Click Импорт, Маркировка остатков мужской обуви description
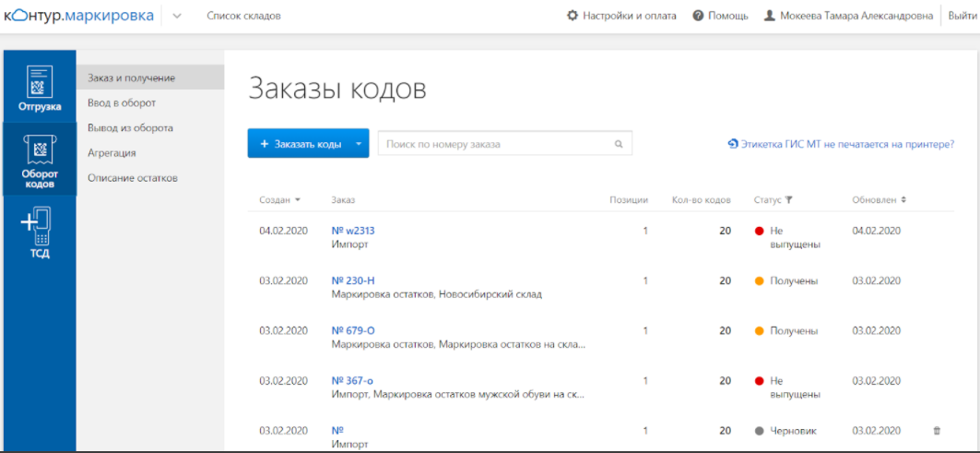Viewport: 980px width, 453px height. point(458,395)
